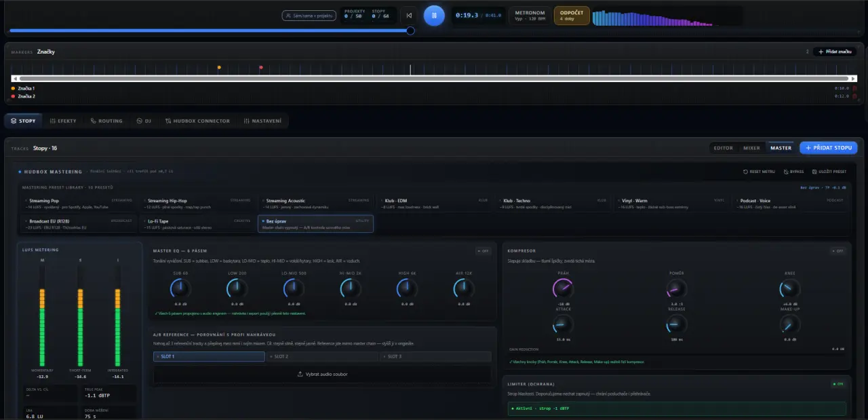
Task: Click the Sám/sama v projektu collaboration badge
Action: 309,15
